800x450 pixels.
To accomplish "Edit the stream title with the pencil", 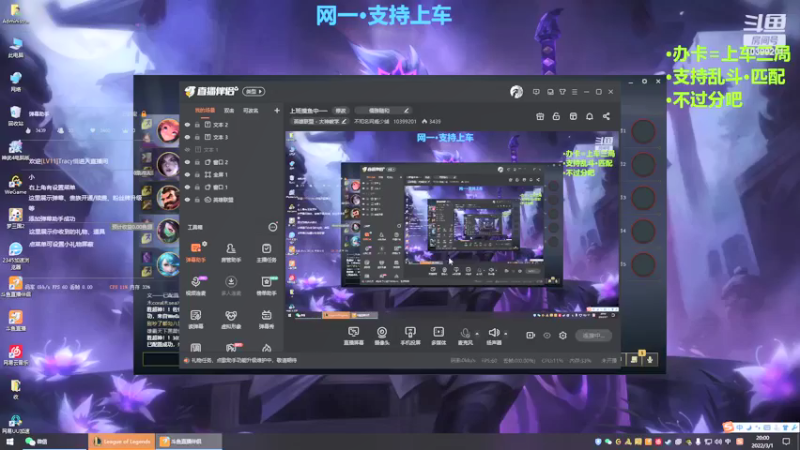I will pos(406,110).
